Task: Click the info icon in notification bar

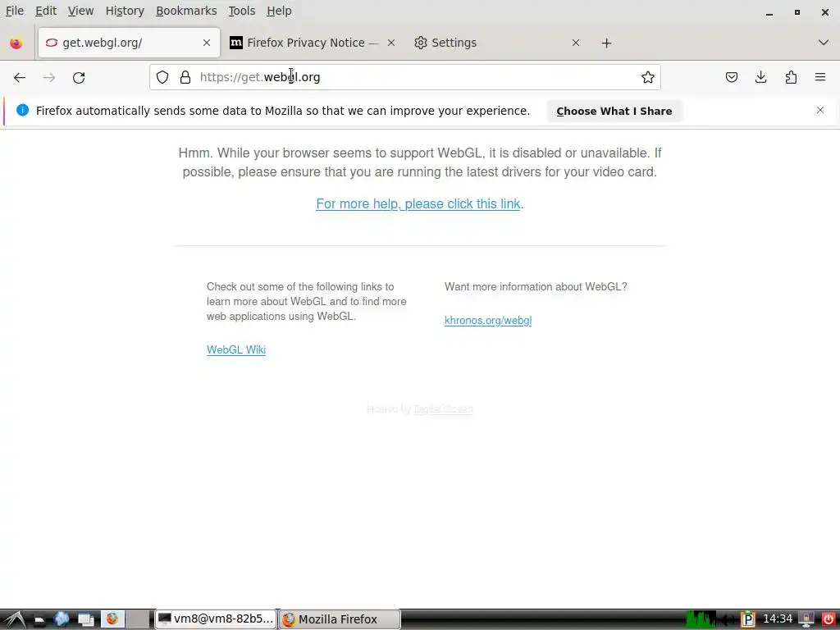Action: coord(22,110)
